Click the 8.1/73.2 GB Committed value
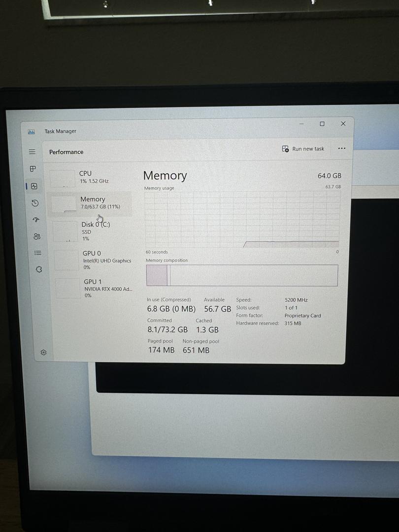Screen dimensions: 399x532 tap(167, 330)
